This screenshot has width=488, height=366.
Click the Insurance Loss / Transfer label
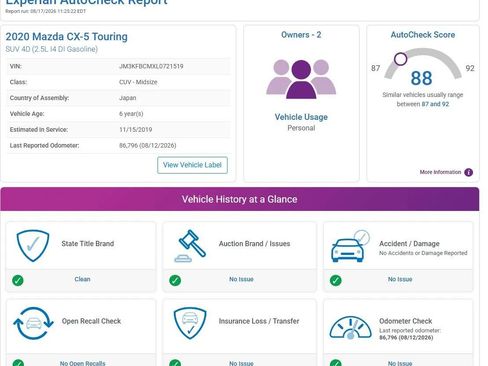[259, 321]
